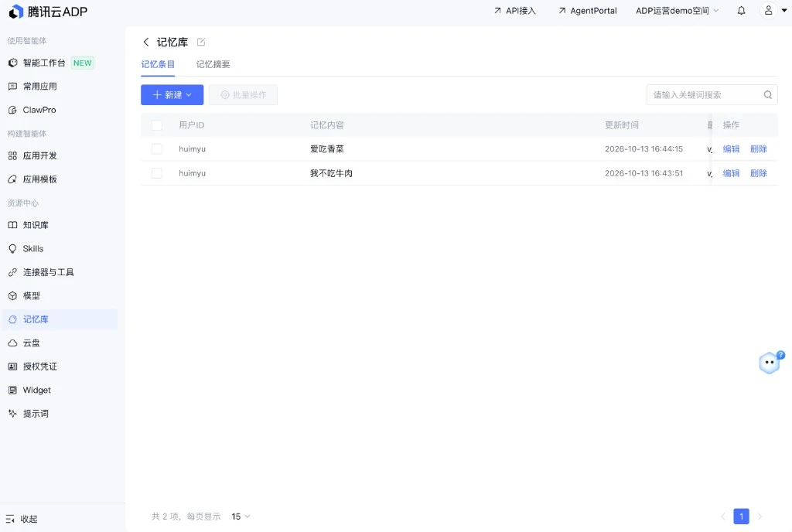Viewport: 792px width, 532px height.
Task: Open the notifications bell
Action: pyautogui.click(x=741, y=11)
